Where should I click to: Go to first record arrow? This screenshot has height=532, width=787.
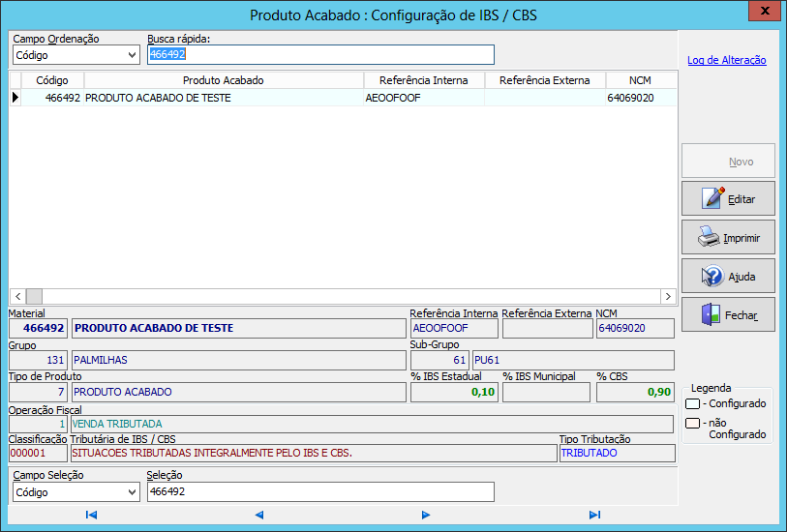click(91, 516)
